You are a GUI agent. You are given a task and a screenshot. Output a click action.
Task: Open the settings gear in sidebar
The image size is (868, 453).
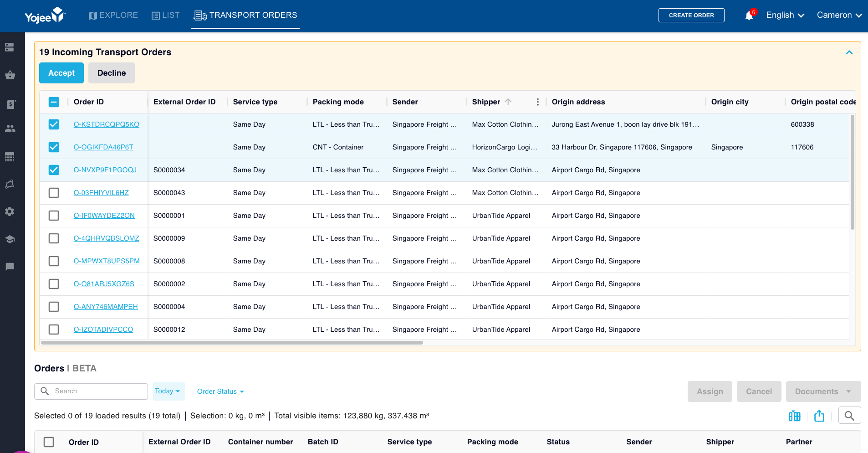point(10,211)
